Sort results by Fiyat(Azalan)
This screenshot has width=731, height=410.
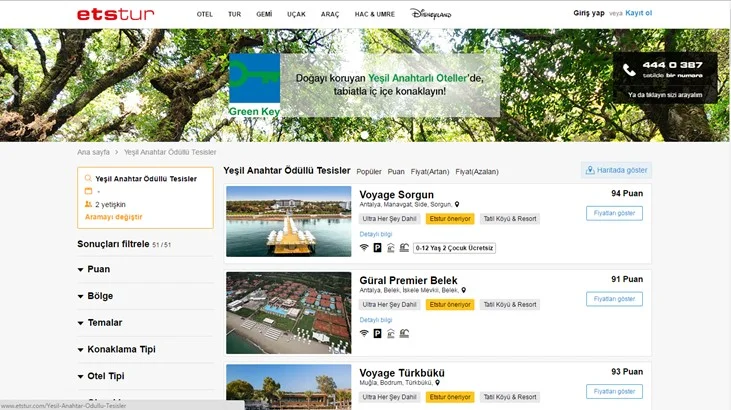[477, 172]
